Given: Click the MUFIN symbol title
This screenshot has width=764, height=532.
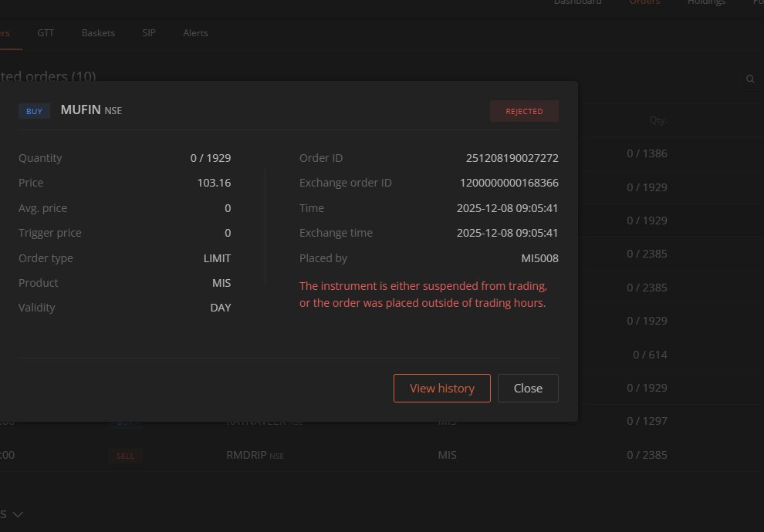Looking at the screenshot, I should coord(81,110).
